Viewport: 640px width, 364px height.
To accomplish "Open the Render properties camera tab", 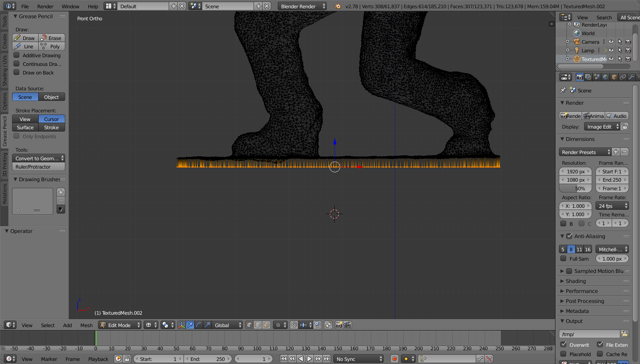I will (x=580, y=77).
